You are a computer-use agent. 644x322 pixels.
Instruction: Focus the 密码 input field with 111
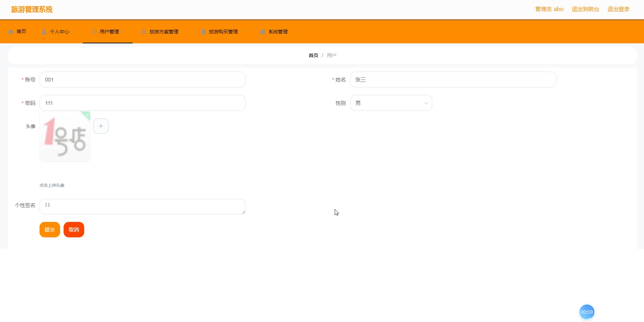(143, 103)
